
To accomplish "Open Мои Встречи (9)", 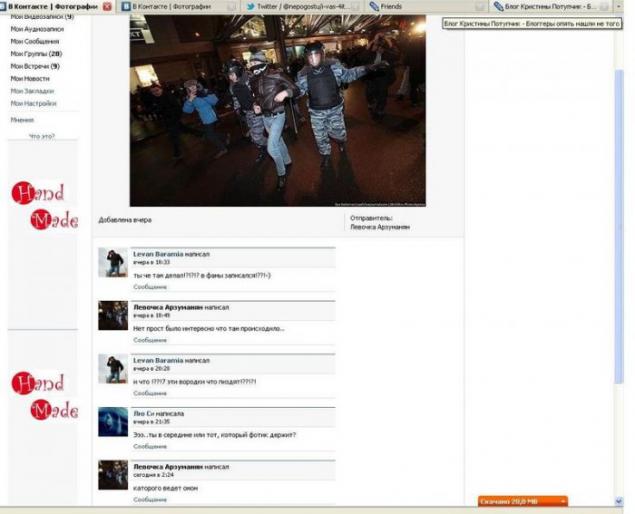I will pyautogui.click(x=35, y=66).
